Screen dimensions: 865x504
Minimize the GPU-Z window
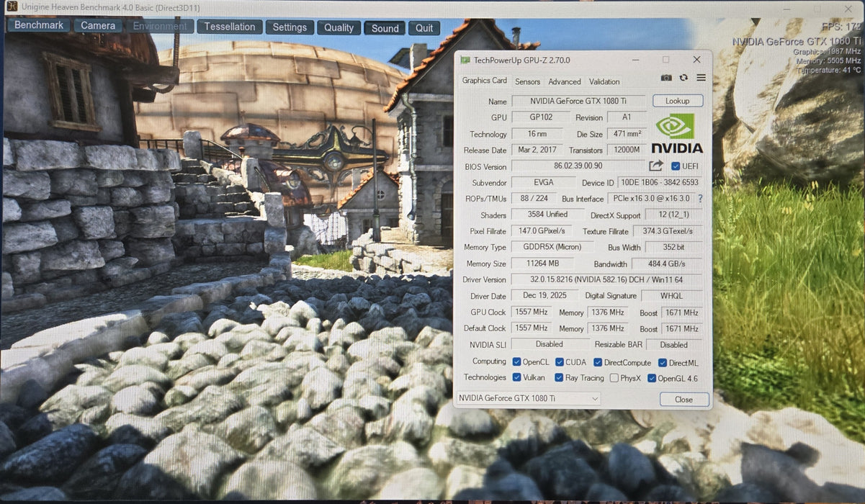click(x=635, y=60)
